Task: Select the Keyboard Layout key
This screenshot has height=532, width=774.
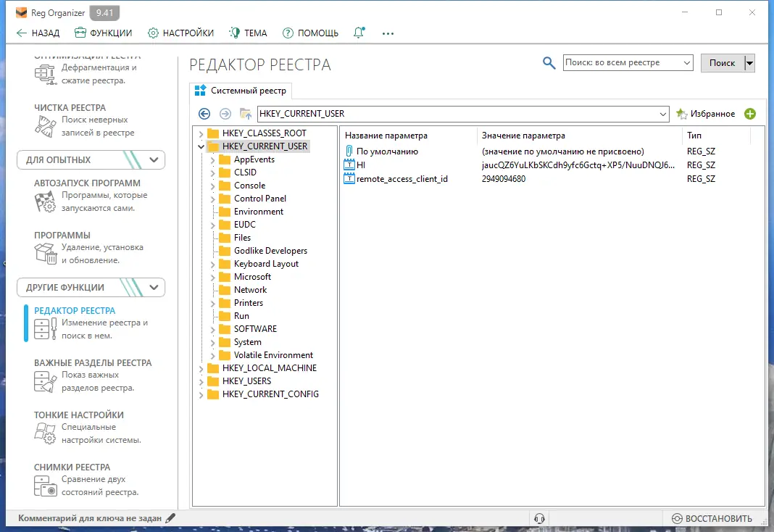Action: point(266,264)
